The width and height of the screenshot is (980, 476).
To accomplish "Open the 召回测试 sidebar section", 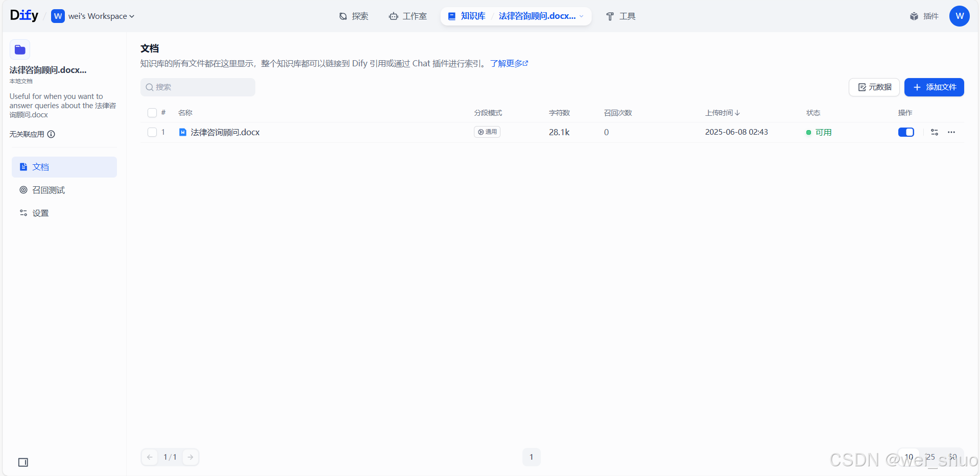I will click(49, 190).
